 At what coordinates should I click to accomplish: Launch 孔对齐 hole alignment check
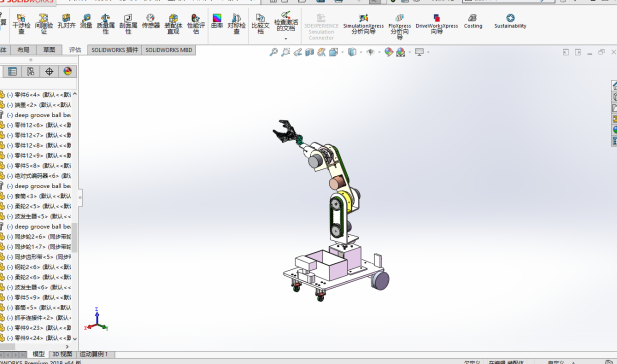(x=66, y=21)
